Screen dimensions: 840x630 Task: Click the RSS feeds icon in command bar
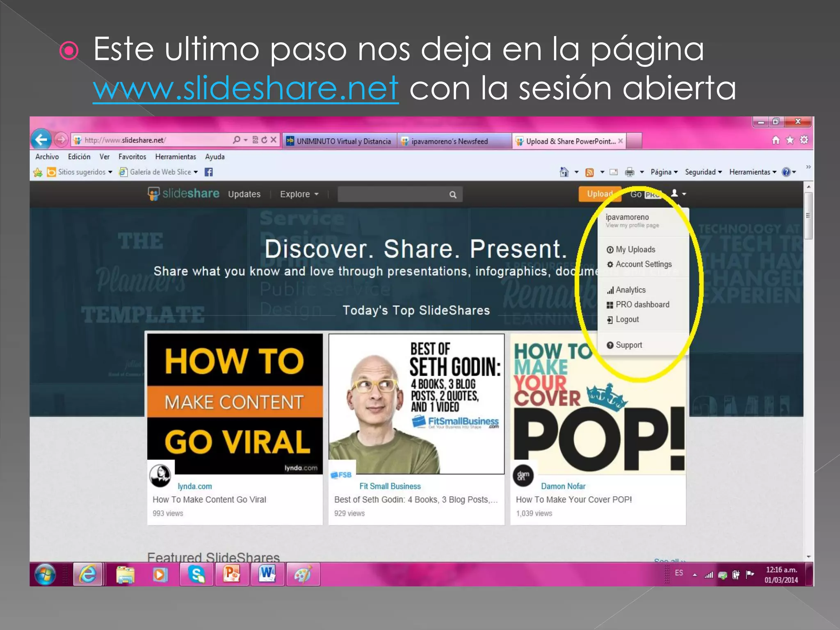pyautogui.click(x=590, y=172)
